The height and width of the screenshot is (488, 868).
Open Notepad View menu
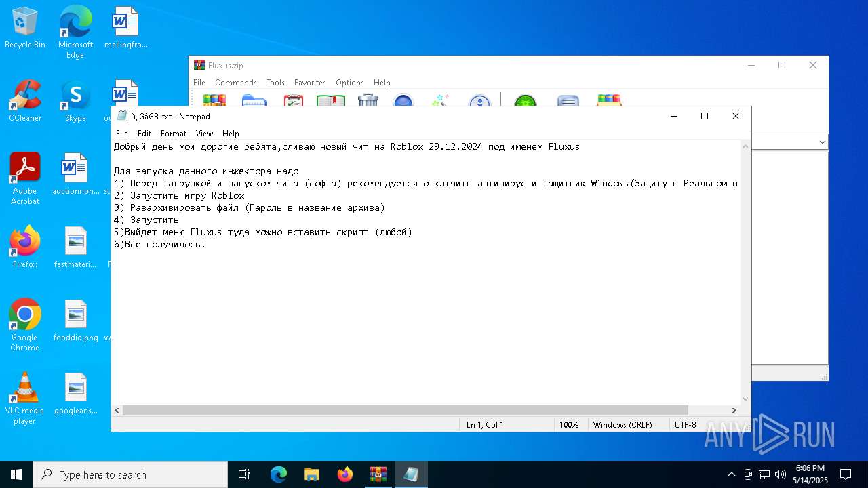[x=204, y=134]
